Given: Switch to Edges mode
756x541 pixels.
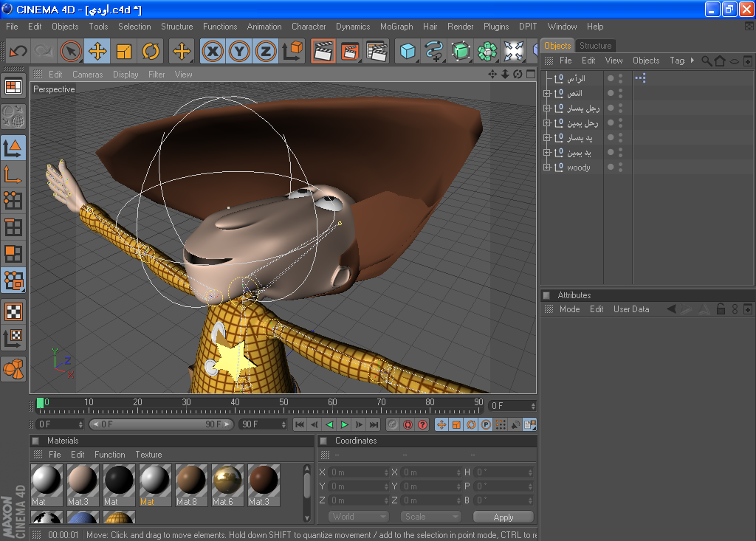Looking at the screenshot, I should [x=13, y=227].
